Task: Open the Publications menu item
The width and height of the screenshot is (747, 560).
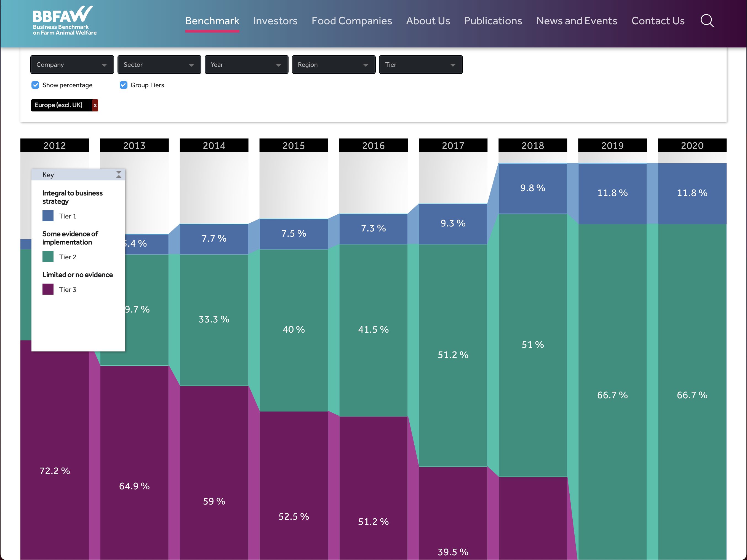Action: coord(493,21)
